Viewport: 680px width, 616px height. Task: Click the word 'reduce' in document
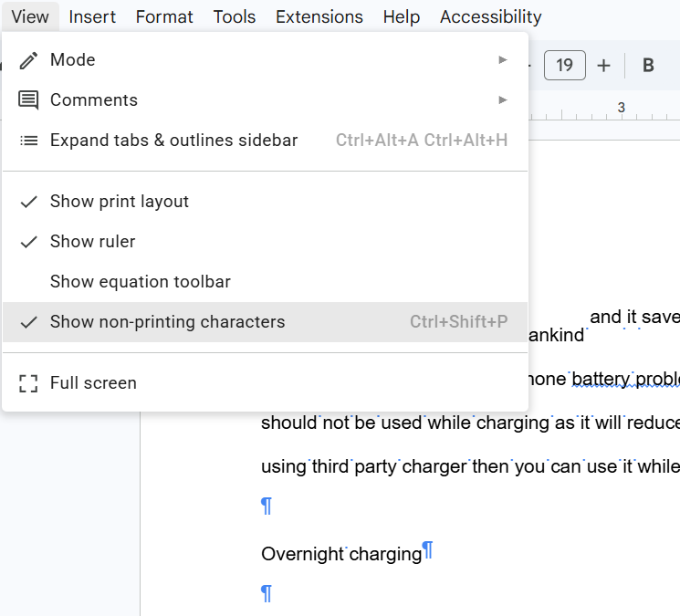(654, 423)
